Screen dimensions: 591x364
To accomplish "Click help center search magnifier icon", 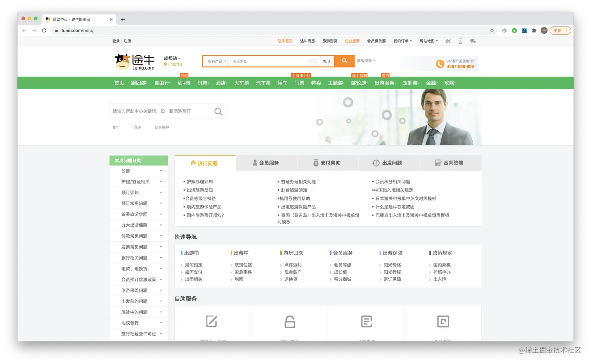I will 218,111.
